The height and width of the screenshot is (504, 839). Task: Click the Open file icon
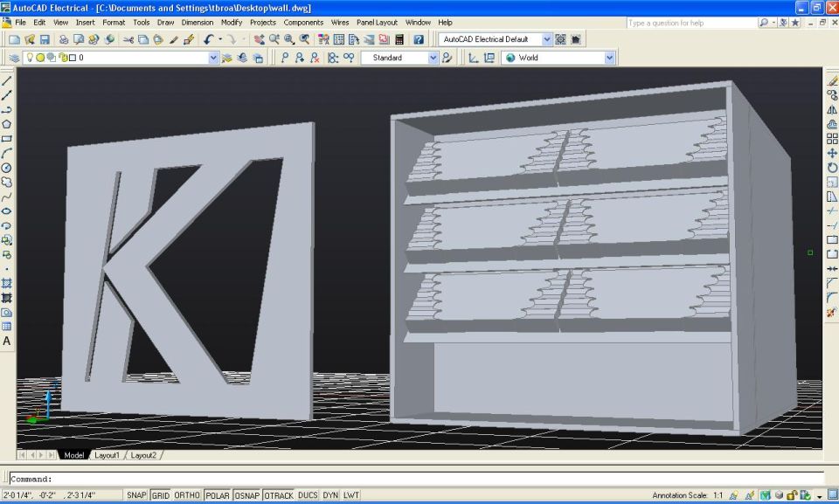30,39
